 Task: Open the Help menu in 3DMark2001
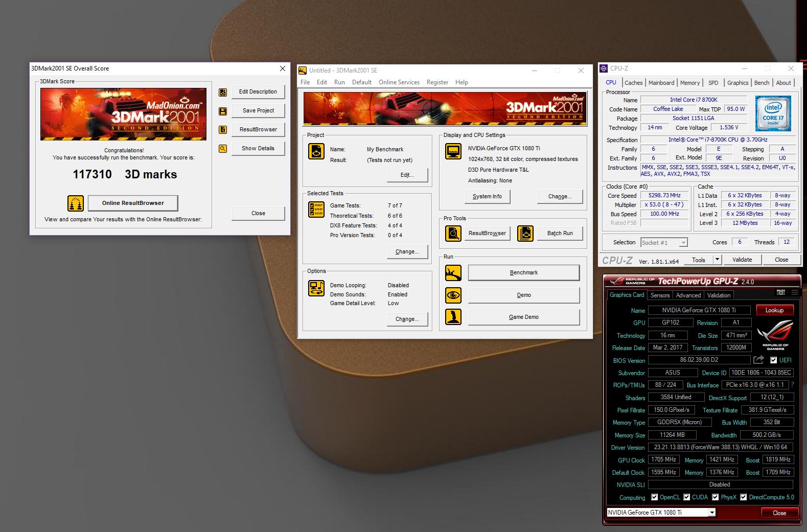tap(462, 82)
